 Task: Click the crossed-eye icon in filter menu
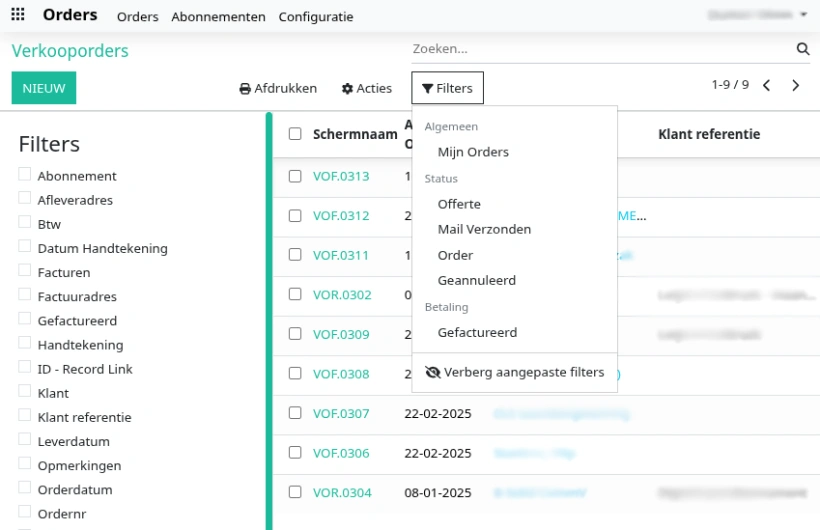(x=432, y=373)
